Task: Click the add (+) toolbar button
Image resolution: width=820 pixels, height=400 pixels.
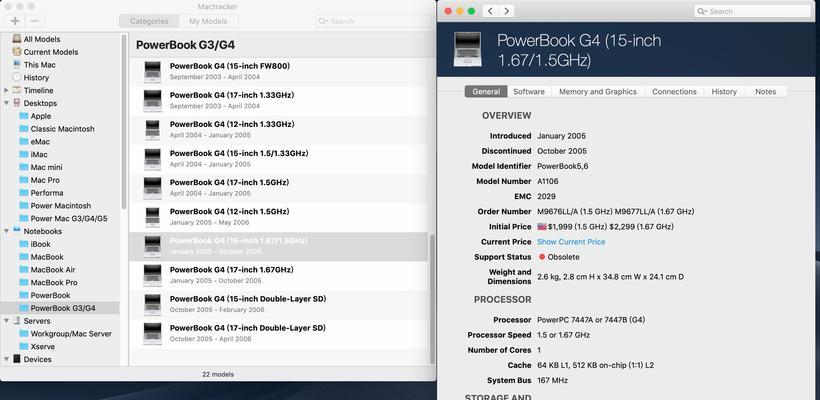Action: [15, 21]
